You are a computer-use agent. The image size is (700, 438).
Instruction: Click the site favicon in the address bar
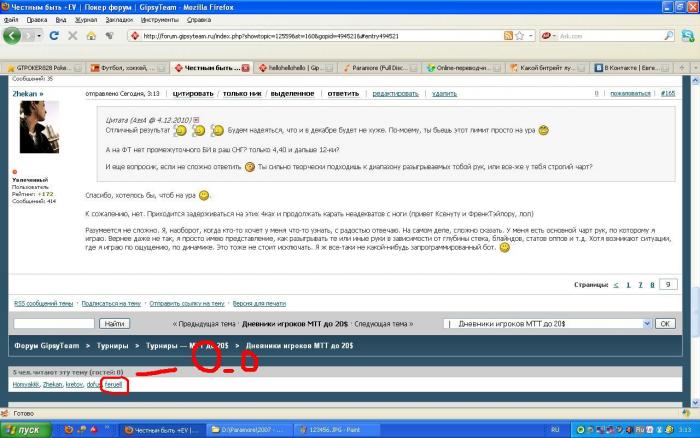click(135, 36)
